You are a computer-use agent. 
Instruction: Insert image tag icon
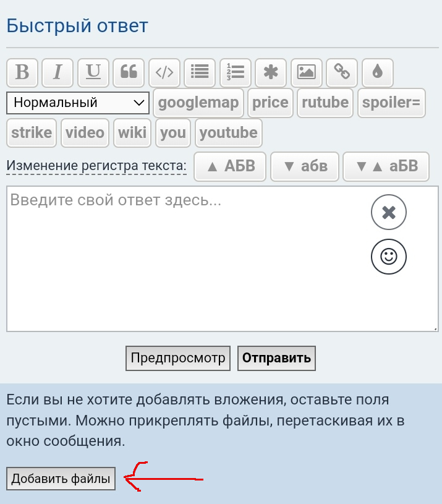point(306,72)
